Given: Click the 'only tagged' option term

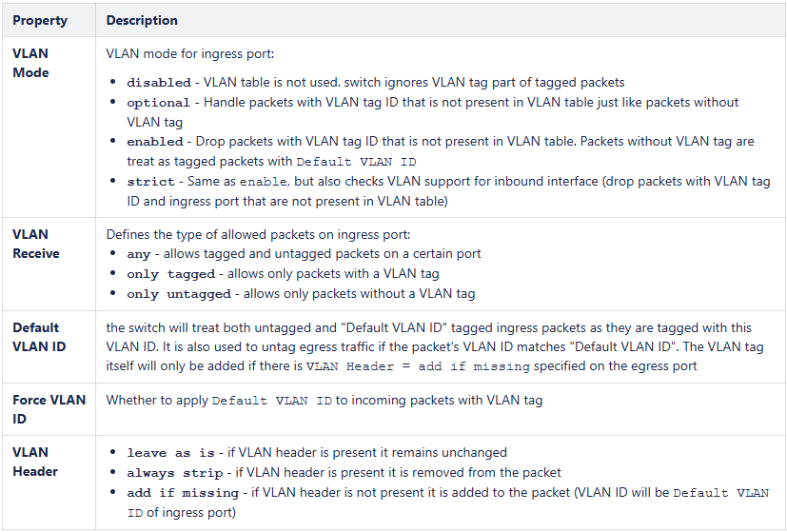Looking at the screenshot, I should coord(170,274).
